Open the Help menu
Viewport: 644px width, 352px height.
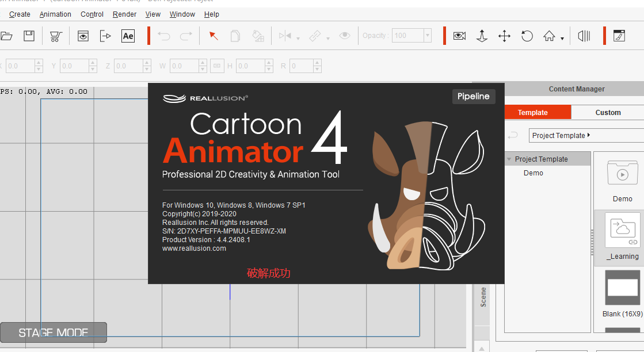pos(212,14)
